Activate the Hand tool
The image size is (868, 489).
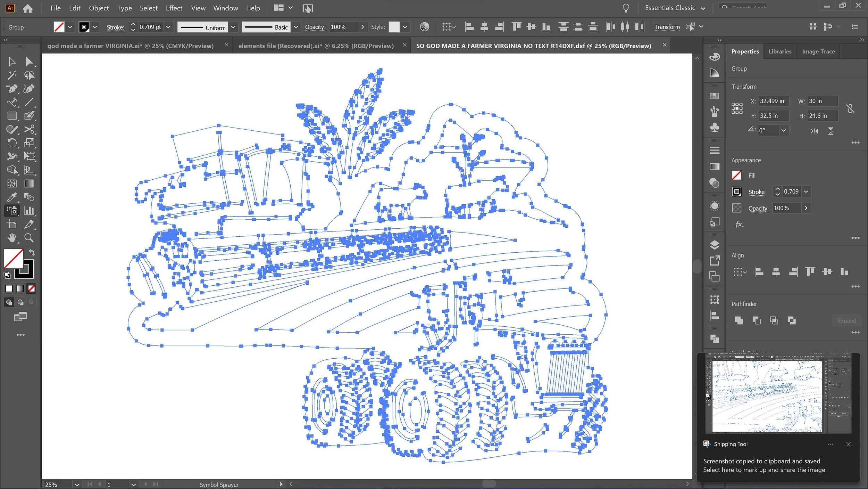click(x=12, y=238)
